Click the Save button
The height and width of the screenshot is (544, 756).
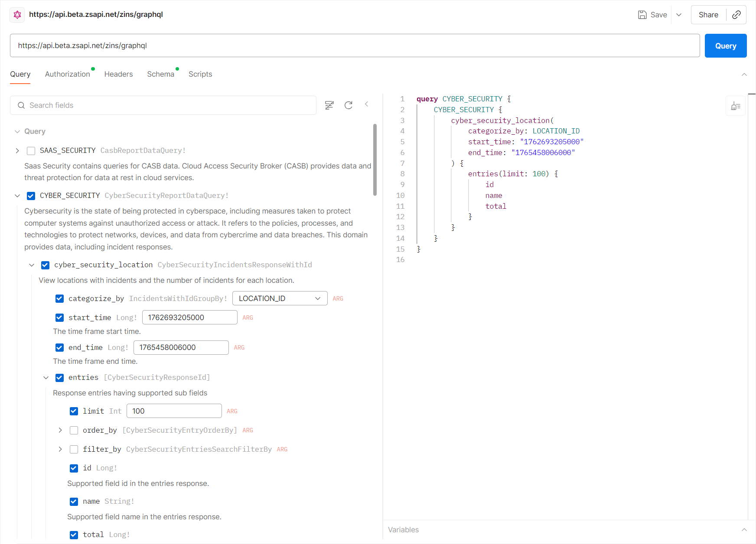tap(652, 15)
